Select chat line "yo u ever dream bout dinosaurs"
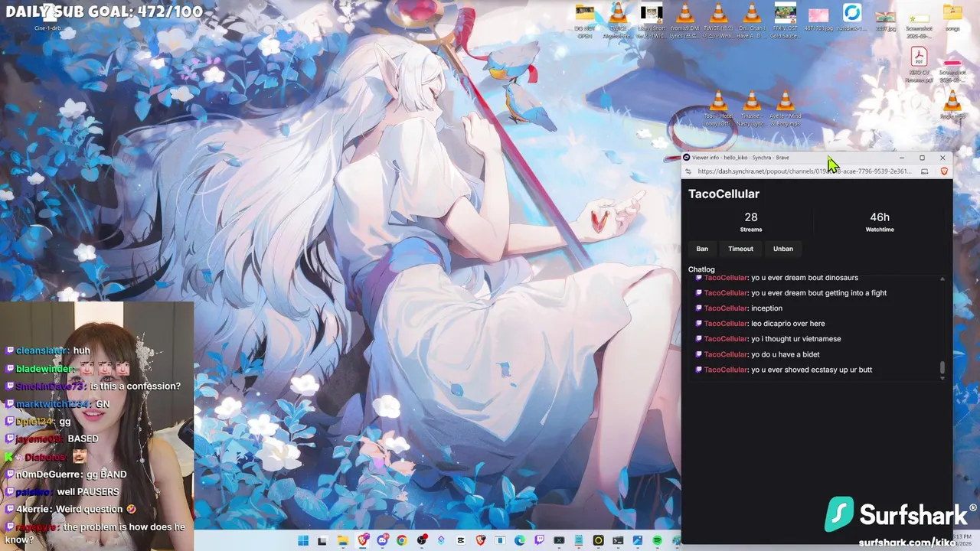Screen dimensions: 980x551 (x=804, y=278)
